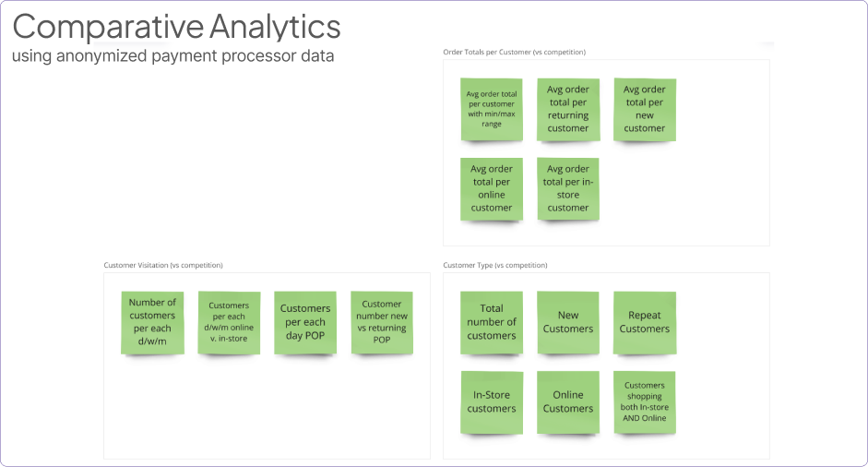Select the "Order Totals per Customer" frame label
Screen dimensions: 868x467
514,53
